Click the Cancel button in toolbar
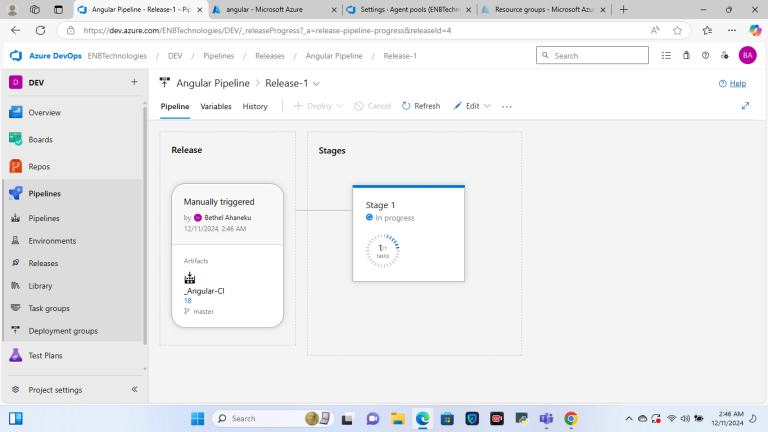This screenshot has height=432, width=768. 372,106
